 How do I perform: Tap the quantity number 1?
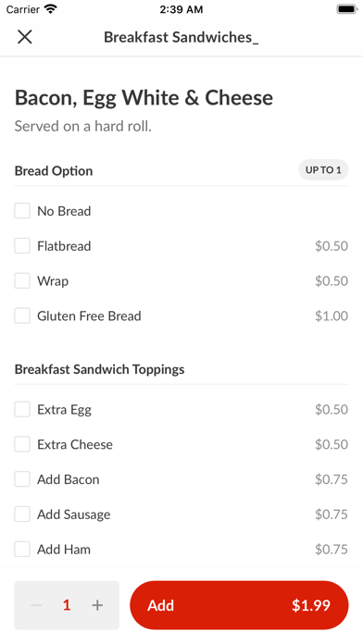(67, 605)
